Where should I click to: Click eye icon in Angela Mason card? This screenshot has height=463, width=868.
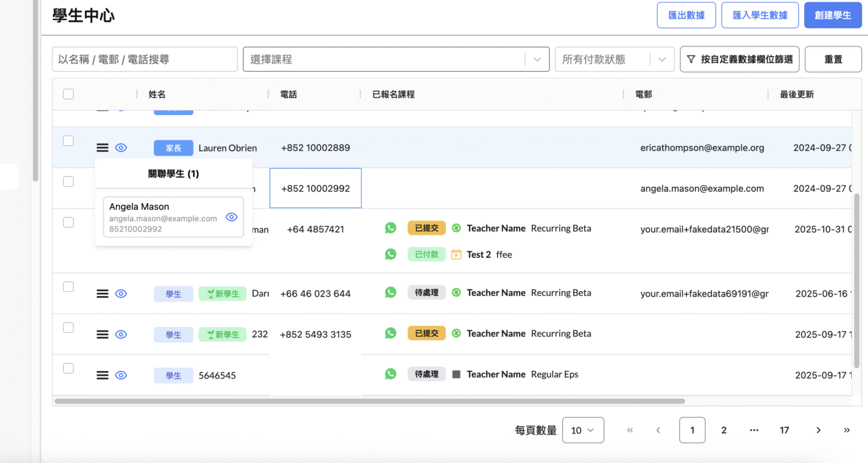tap(231, 217)
